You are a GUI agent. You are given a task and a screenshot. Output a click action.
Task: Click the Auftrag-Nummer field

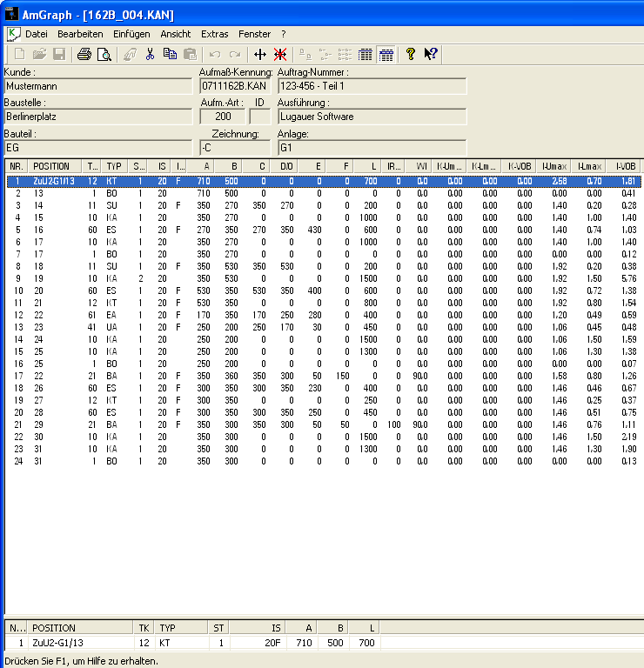[372, 86]
